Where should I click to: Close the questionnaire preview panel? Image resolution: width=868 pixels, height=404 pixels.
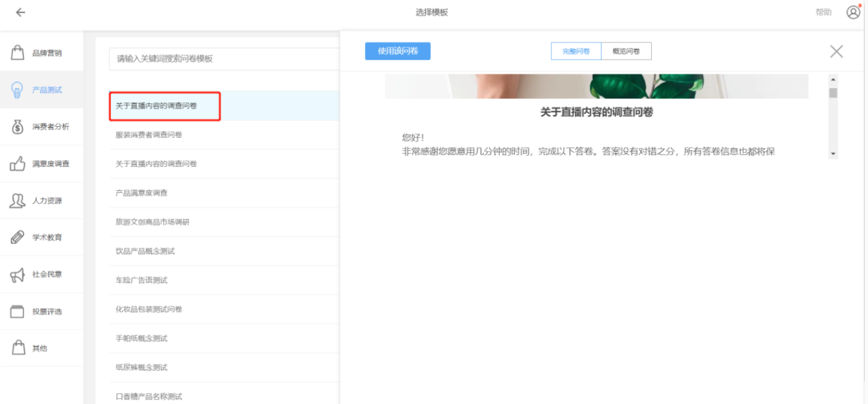(x=836, y=52)
